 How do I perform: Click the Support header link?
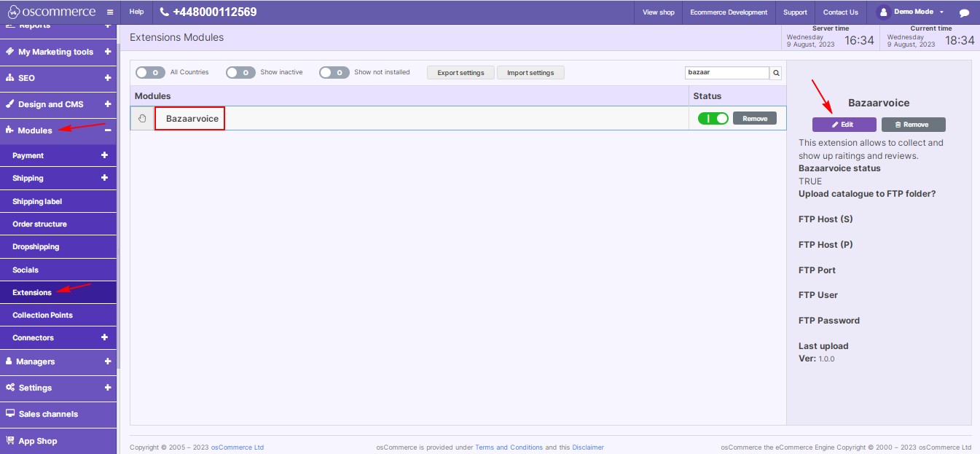pos(795,12)
